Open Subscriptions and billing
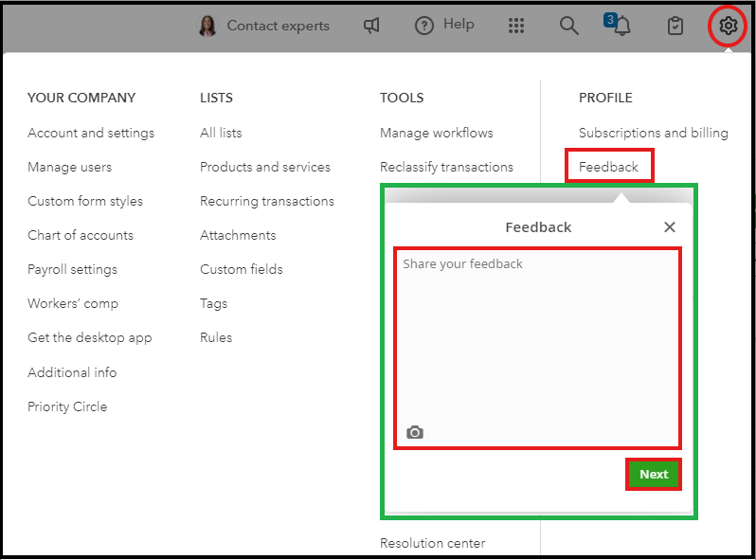This screenshot has height=560, width=756. 654,133
